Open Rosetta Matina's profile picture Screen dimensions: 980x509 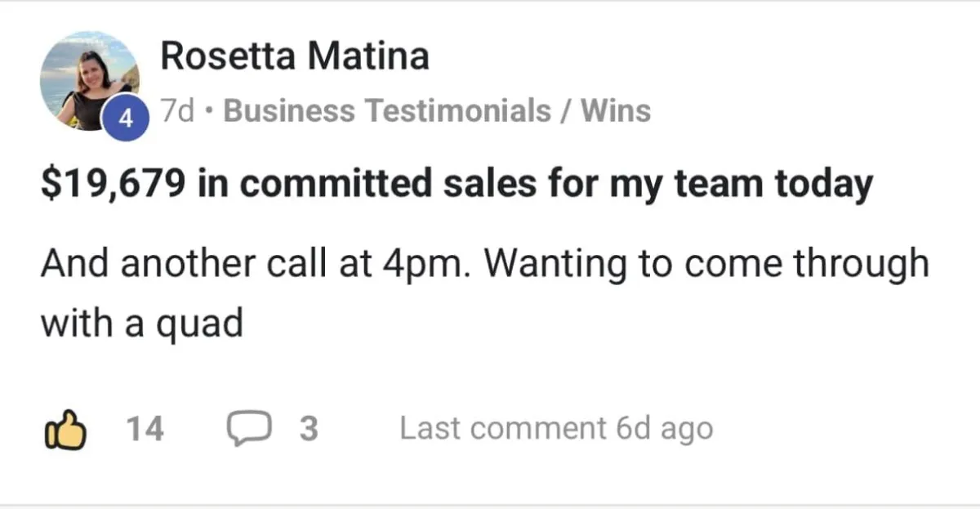pos(88,80)
